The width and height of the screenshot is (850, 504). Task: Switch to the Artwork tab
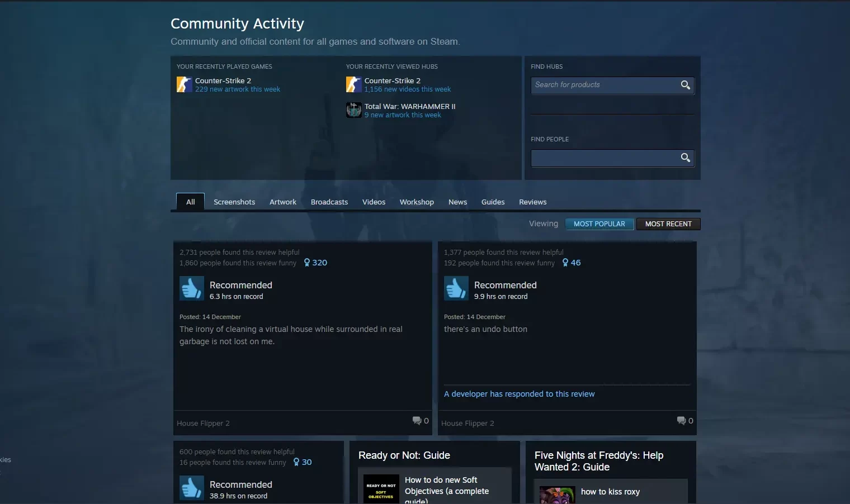pyautogui.click(x=283, y=202)
